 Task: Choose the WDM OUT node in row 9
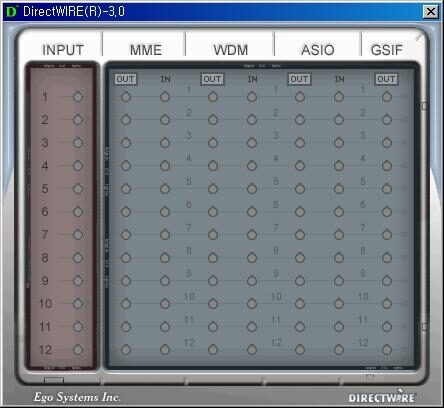coord(213,281)
